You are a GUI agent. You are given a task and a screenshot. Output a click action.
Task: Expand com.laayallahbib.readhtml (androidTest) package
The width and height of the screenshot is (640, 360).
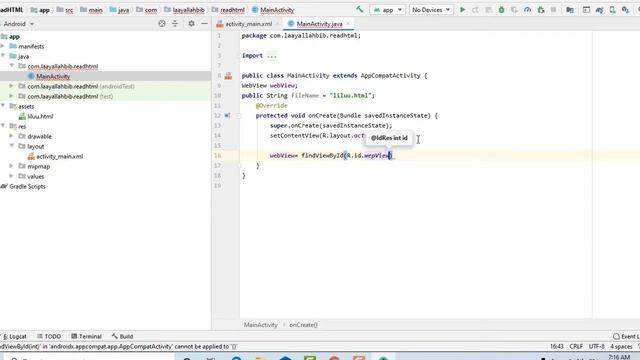tap(11, 86)
